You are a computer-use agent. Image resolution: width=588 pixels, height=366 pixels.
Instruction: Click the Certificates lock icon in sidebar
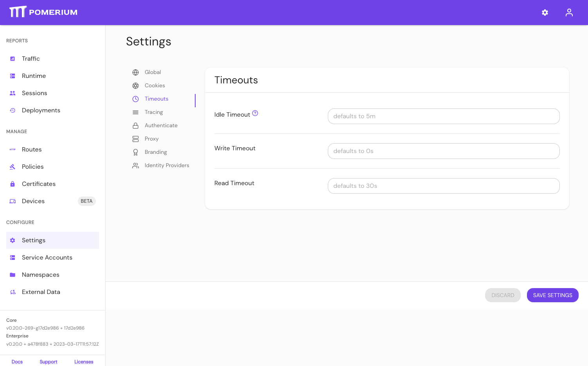pyautogui.click(x=13, y=184)
